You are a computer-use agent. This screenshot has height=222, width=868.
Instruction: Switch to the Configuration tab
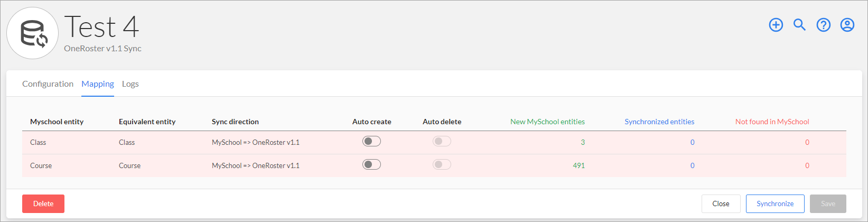(48, 84)
